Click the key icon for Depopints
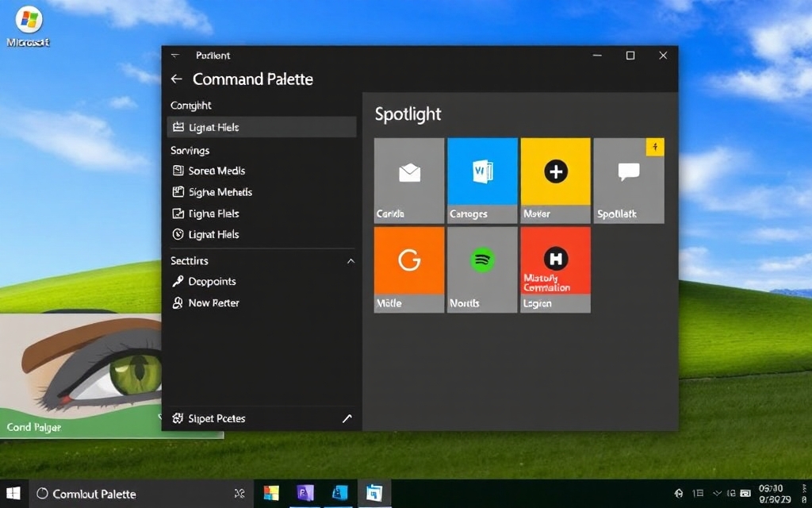Image resolution: width=812 pixels, height=508 pixels. pyautogui.click(x=178, y=282)
